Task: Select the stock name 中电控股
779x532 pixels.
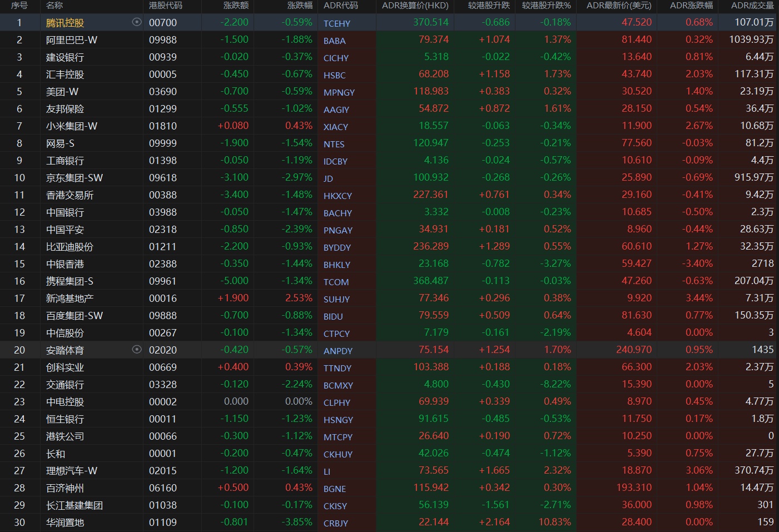Action: tap(65, 402)
